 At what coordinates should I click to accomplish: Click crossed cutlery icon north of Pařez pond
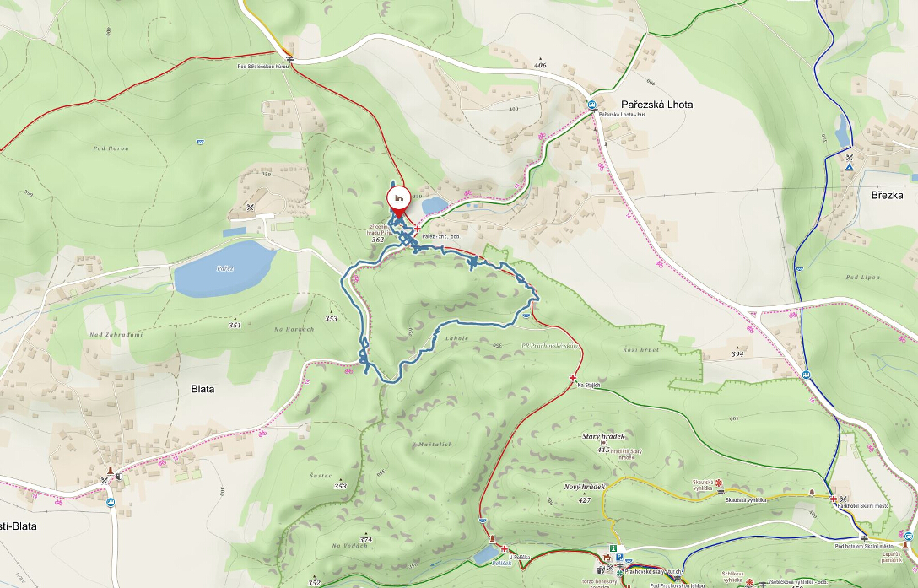[x=251, y=208]
